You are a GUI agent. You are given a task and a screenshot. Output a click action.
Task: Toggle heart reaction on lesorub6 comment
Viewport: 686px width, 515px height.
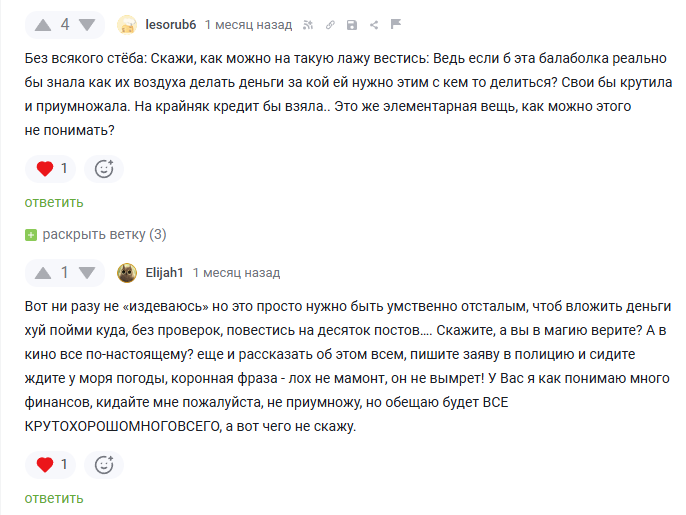pos(52,168)
